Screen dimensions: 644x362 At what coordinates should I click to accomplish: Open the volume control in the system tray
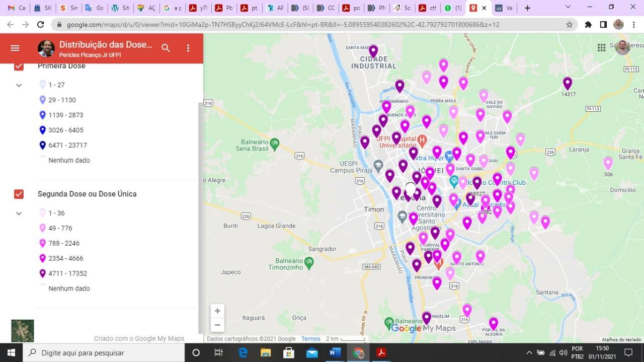pos(563,352)
